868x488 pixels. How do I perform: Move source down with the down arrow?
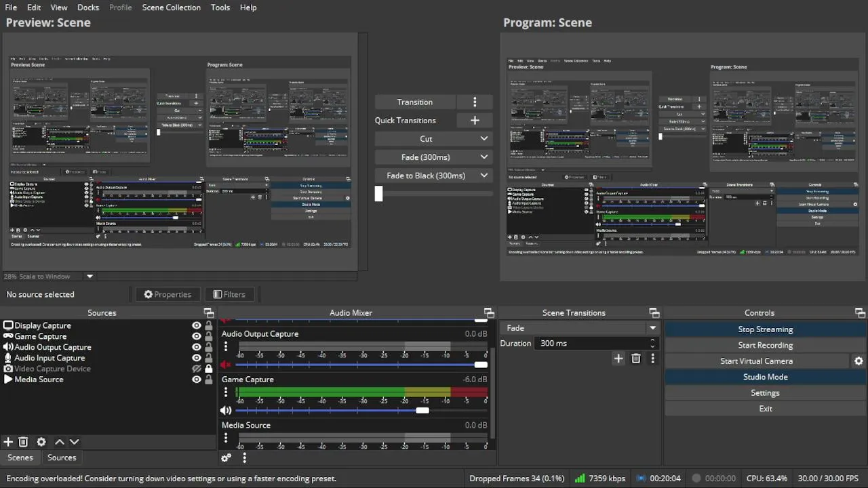pos(75,442)
